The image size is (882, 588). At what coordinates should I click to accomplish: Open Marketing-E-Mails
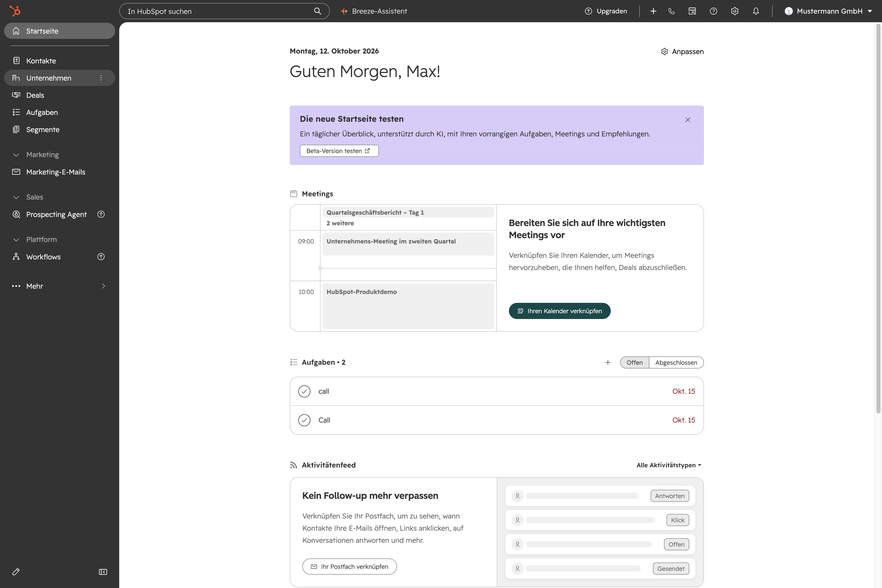[x=59, y=172]
